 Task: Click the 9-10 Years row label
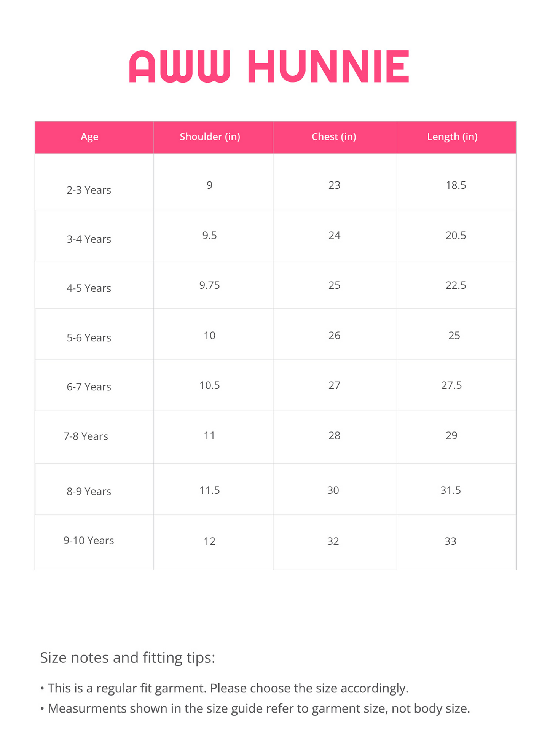point(89,540)
